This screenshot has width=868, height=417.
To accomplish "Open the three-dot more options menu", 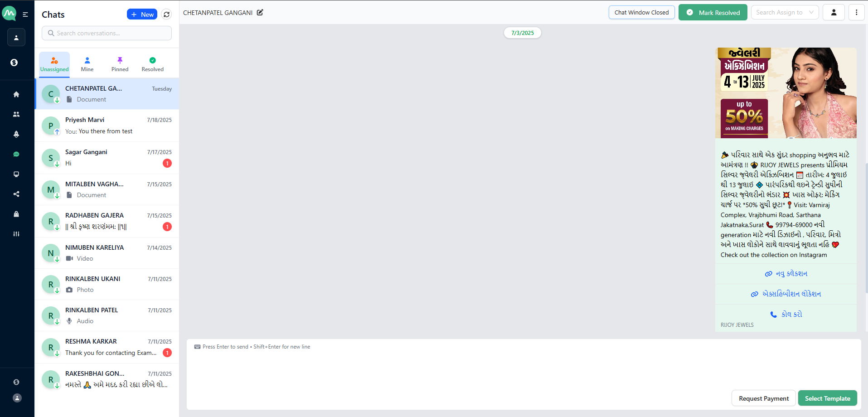I will pos(856,13).
